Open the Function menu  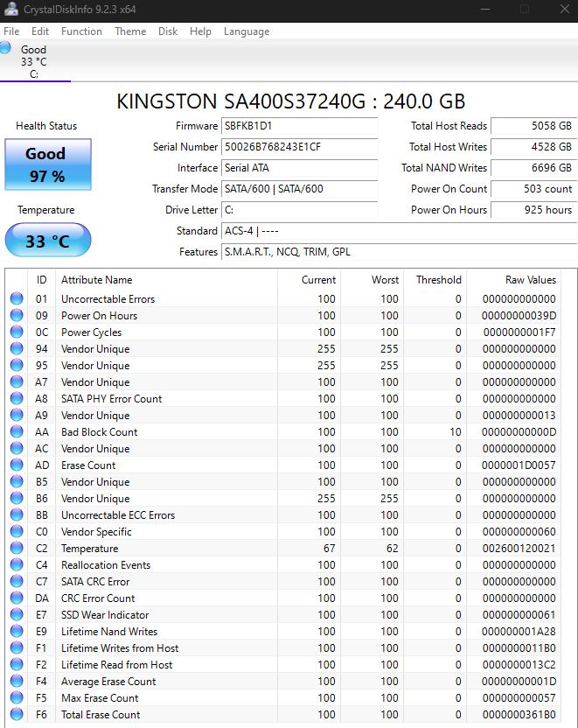coord(81,31)
